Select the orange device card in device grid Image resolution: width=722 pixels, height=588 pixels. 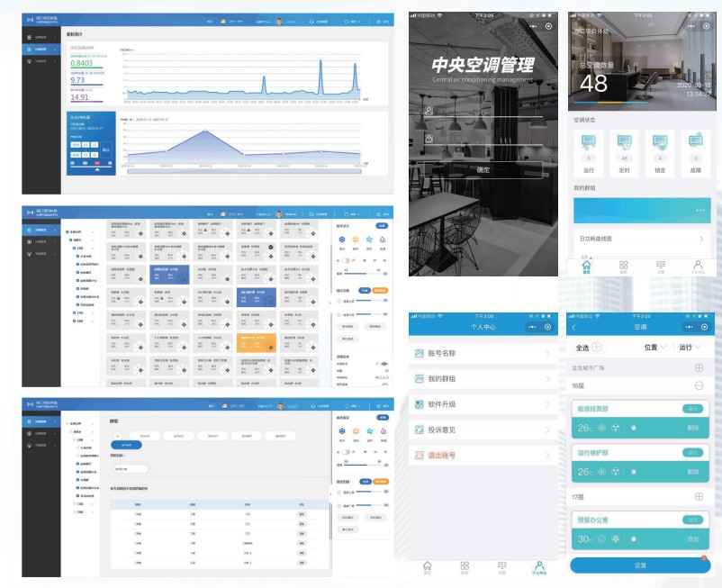[257, 343]
